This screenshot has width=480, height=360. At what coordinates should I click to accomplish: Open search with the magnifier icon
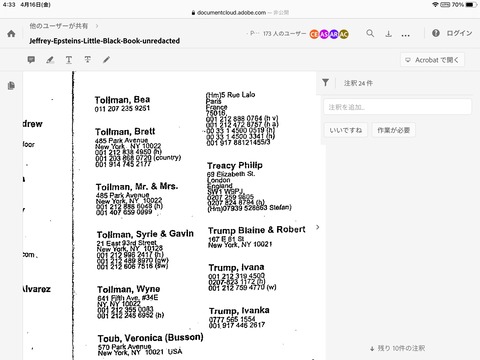[x=370, y=33]
